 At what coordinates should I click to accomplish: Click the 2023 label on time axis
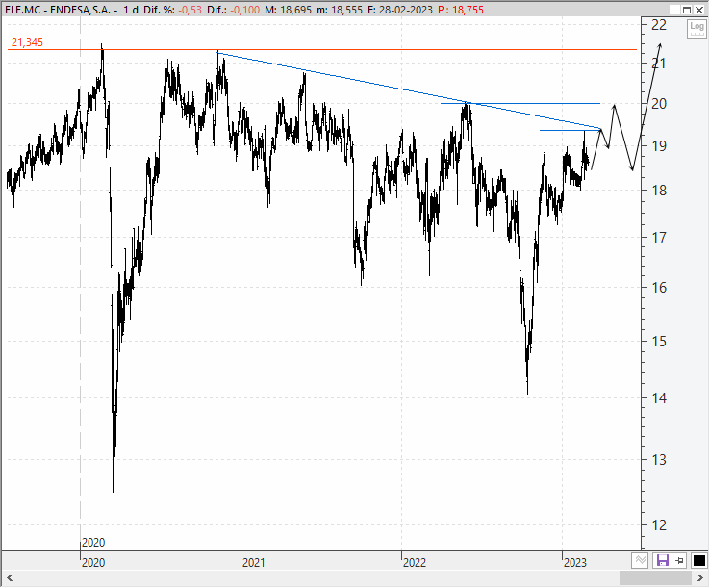coord(575,563)
